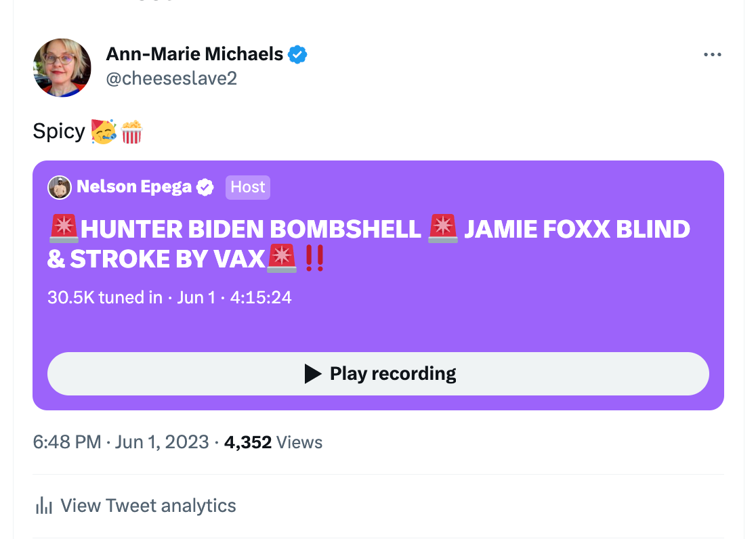Click the bar chart analytics icon
The width and height of the screenshot is (756, 539).
coord(44,505)
